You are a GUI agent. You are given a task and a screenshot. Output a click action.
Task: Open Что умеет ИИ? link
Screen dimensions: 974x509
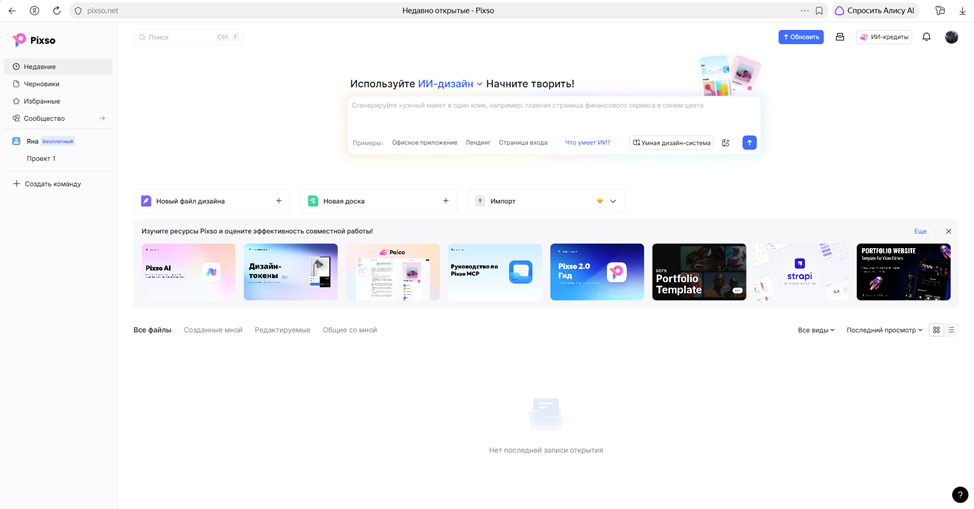click(587, 142)
